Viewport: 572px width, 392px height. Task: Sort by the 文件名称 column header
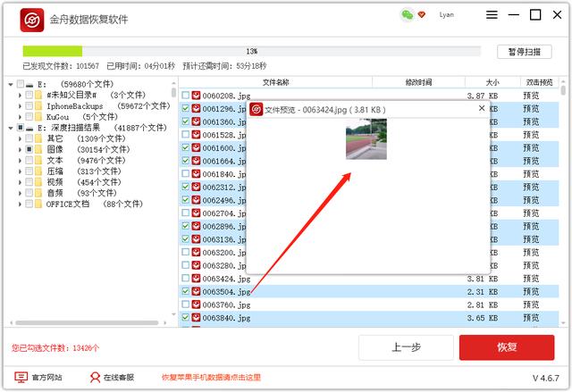click(x=275, y=82)
